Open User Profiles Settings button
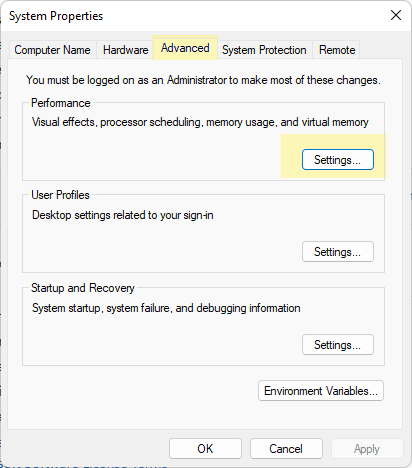 click(338, 252)
